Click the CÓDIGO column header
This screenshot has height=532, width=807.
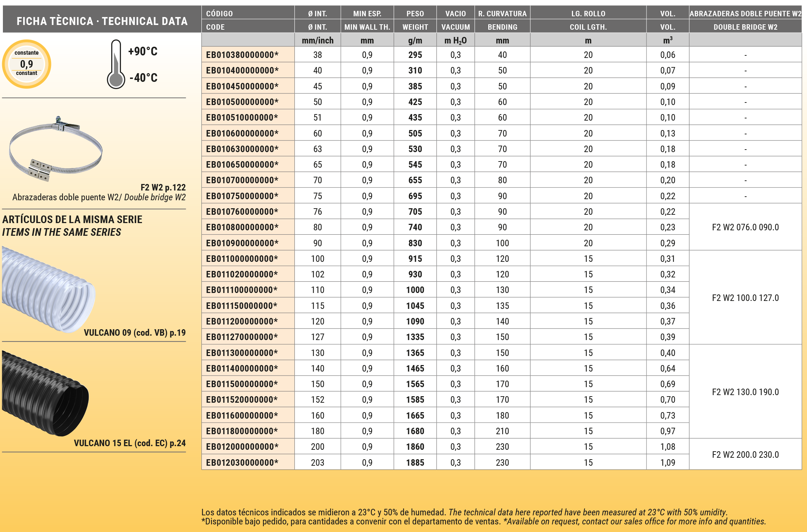[219, 13]
